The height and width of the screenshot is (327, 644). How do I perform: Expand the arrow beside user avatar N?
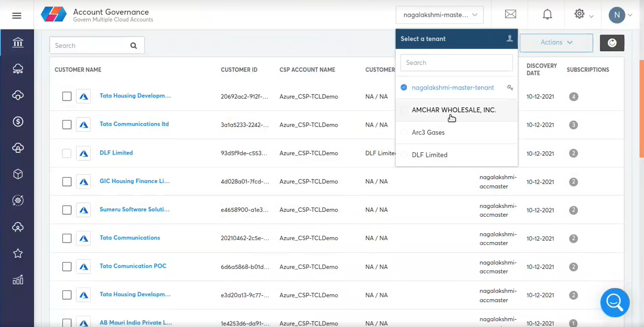tap(630, 15)
